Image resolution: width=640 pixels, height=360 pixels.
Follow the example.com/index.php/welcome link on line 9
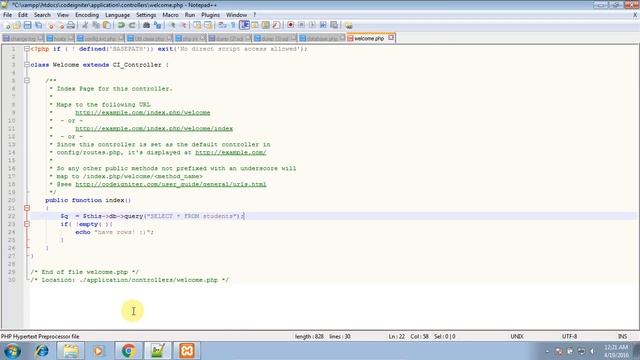point(142,113)
